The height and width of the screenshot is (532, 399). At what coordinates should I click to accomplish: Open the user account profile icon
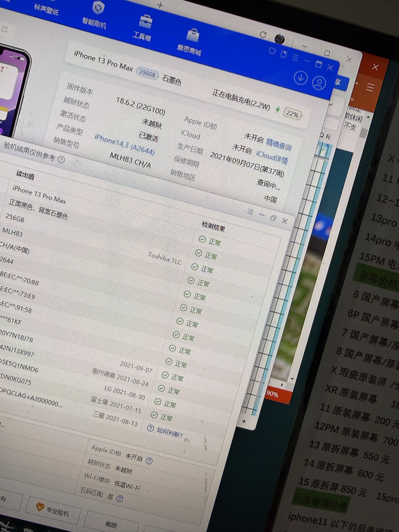point(319,83)
